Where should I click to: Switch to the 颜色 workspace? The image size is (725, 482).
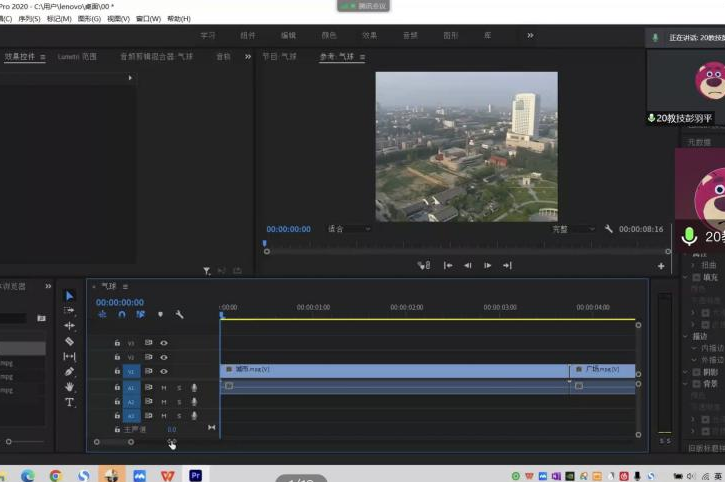click(x=329, y=35)
